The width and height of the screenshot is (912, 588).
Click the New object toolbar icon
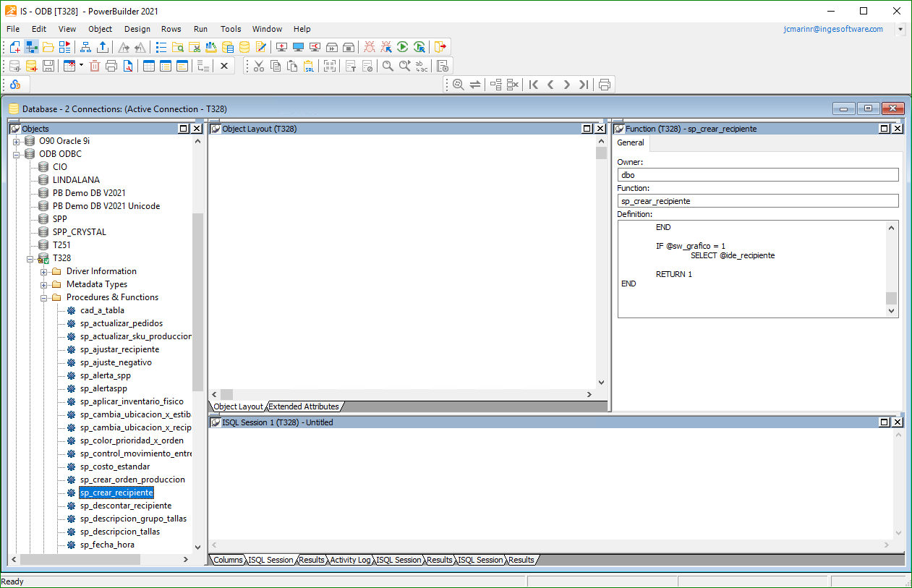[x=14, y=47]
